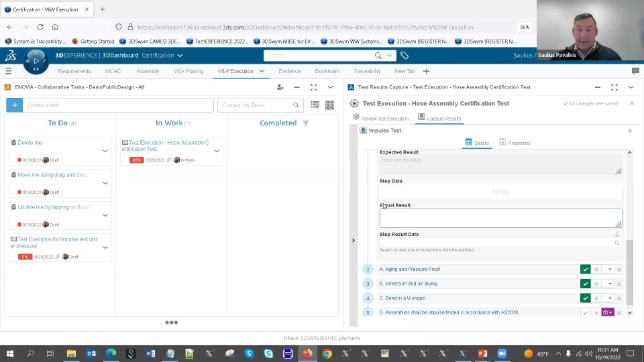Open the task list filter view icon
The width and height of the screenshot is (644, 362).
coord(315,105)
